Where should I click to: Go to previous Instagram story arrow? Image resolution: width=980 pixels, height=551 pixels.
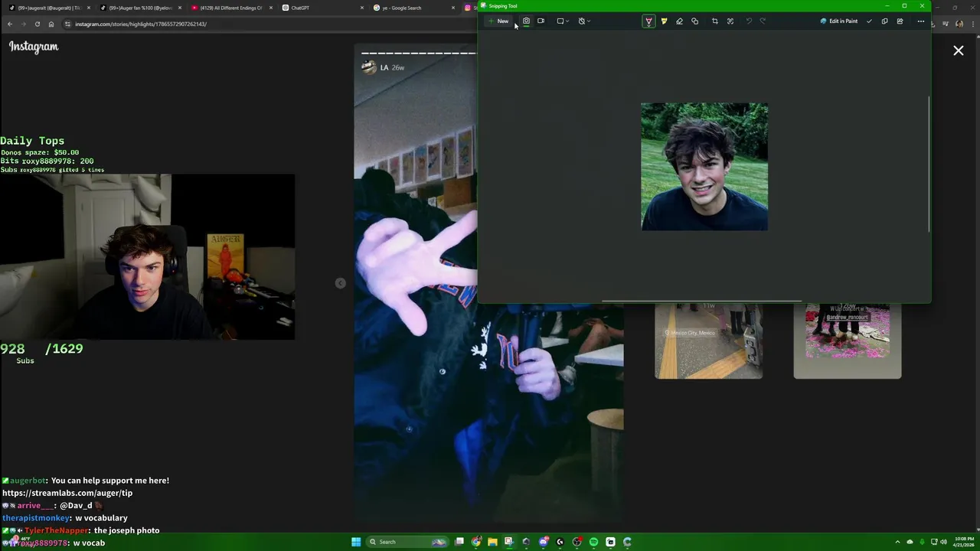(x=341, y=283)
